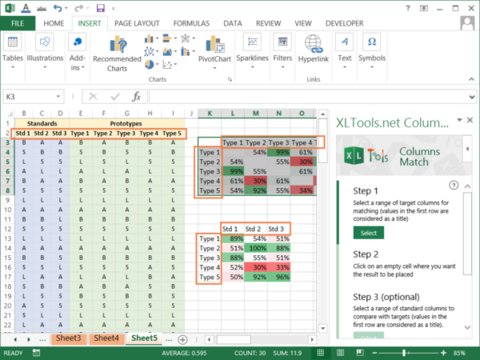Image resolution: width=480 pixels, height=360 pixels.
Task: Toggle Page Break Preview view
Action: [x=360, y=353]
